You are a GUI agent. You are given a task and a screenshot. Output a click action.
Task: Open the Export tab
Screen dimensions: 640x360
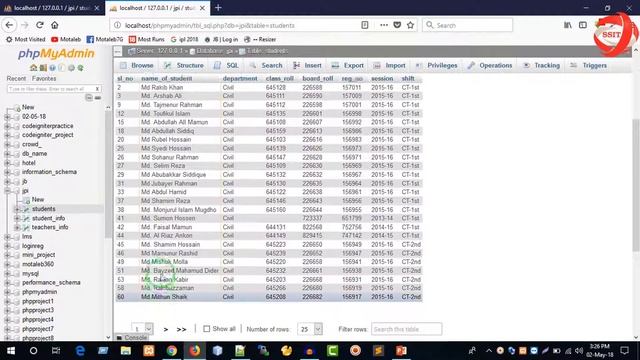tap(347, 65)
